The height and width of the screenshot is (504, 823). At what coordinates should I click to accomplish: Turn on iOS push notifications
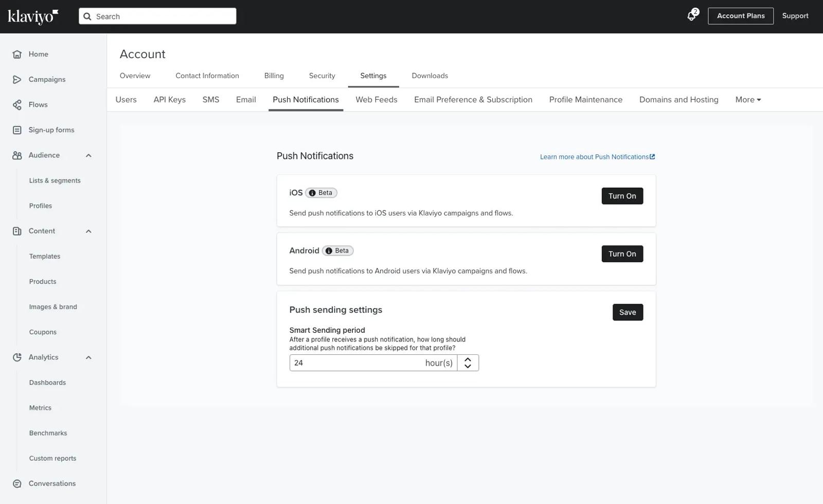click(x=622, y=196)
